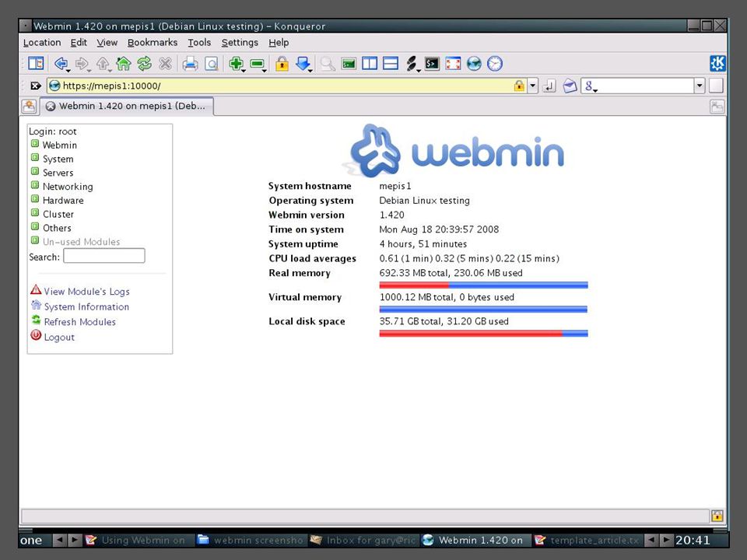Click the Virtual memory usage bar

483,310
